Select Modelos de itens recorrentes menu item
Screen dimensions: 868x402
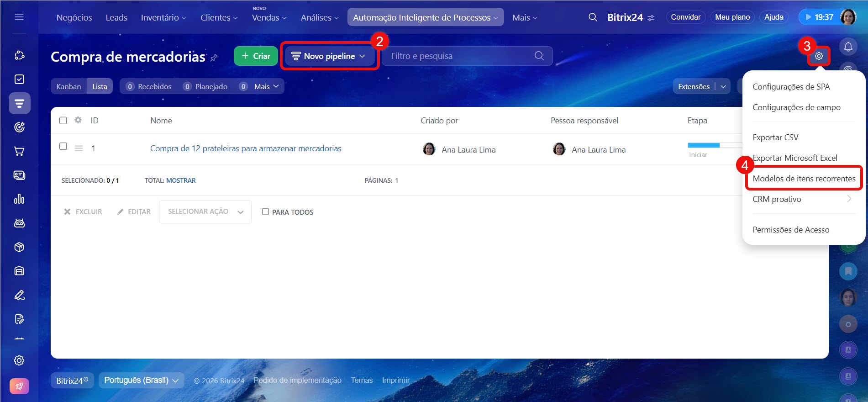[x=804, y=179]
